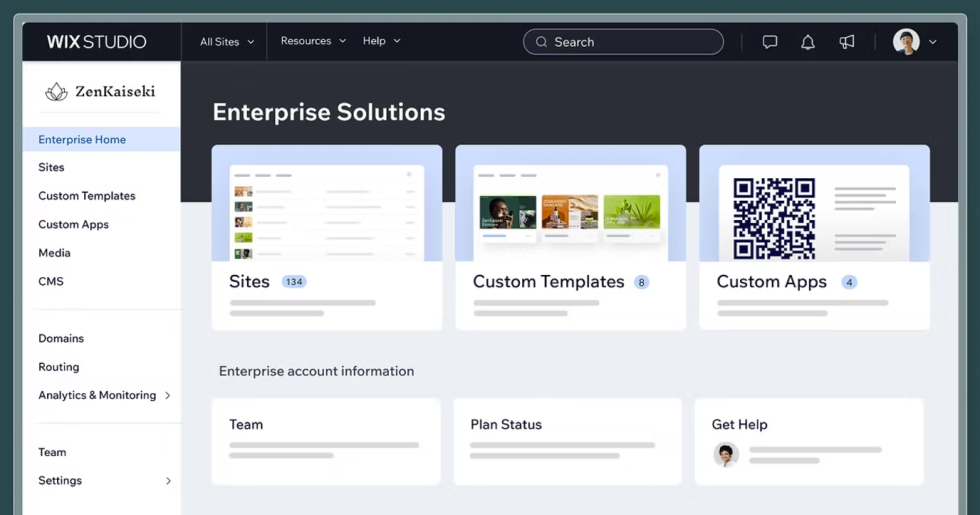The width and height of the screenshot is (980, 515).
Task: Open the Plan Status card
Action: click(567, 440)
